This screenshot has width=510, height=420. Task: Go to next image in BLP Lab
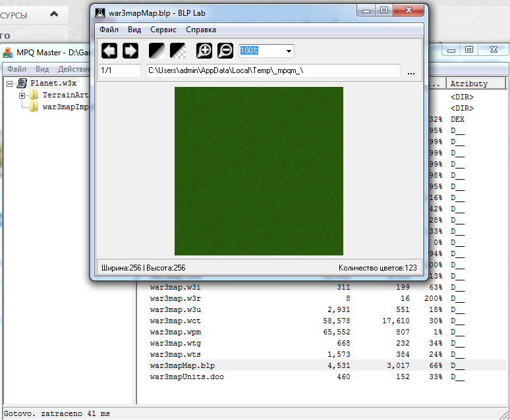tap(130, 51)
